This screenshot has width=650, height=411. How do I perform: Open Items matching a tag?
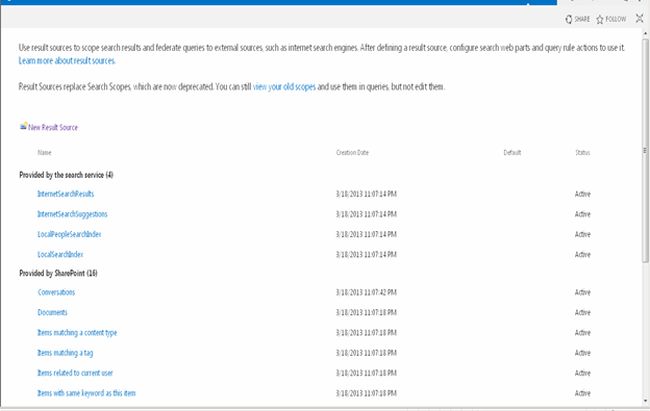[65, 353]
